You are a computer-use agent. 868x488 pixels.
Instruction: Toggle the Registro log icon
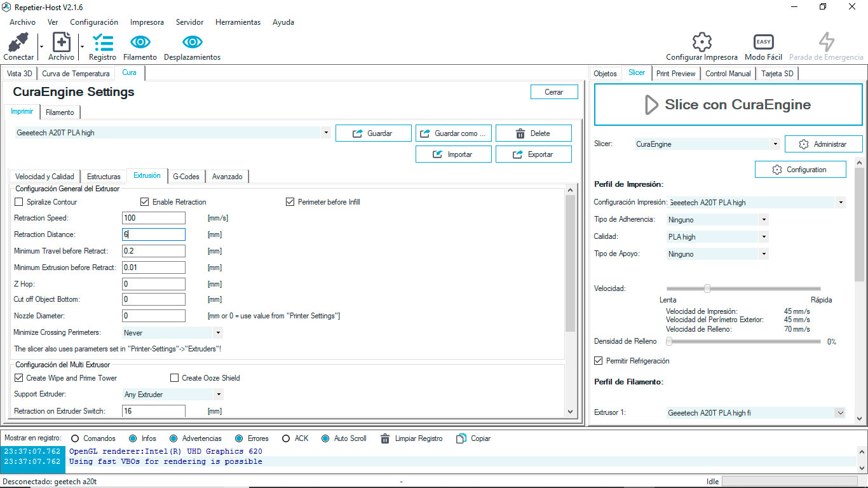point(102,43)
